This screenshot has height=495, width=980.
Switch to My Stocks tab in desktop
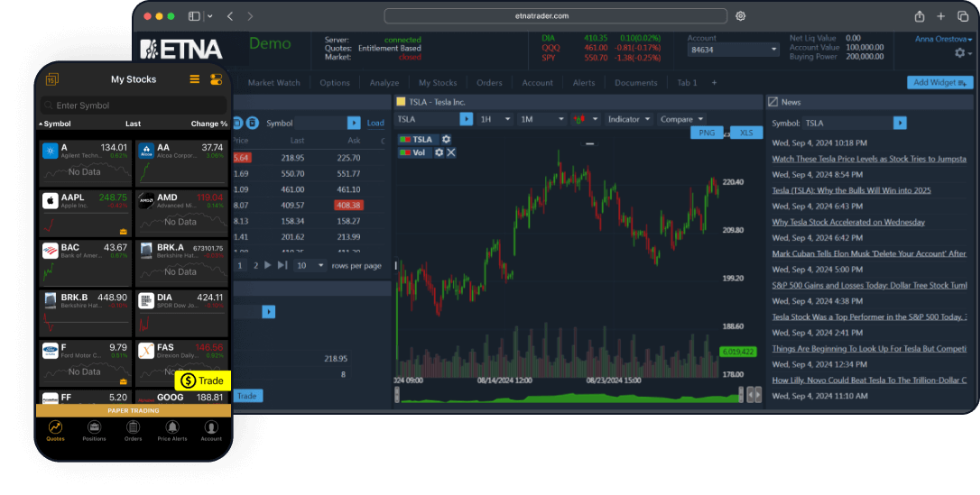tap(438, 82)
